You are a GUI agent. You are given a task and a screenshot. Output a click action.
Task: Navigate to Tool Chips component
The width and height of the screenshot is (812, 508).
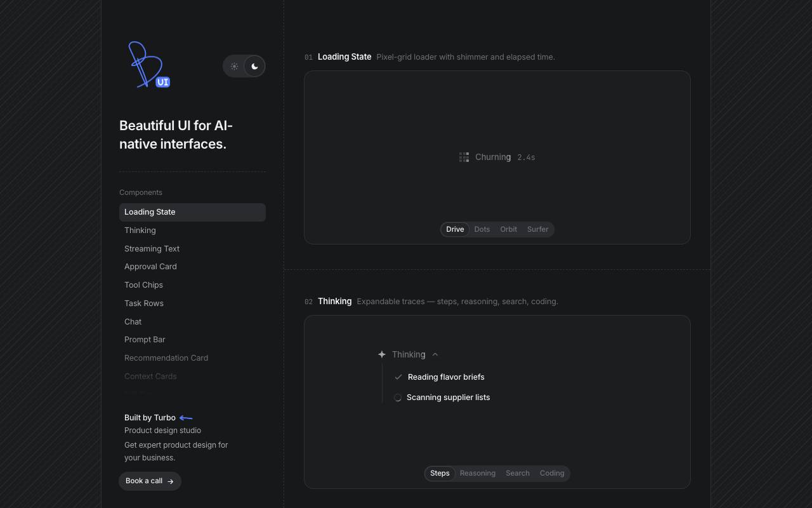(192, 285)
